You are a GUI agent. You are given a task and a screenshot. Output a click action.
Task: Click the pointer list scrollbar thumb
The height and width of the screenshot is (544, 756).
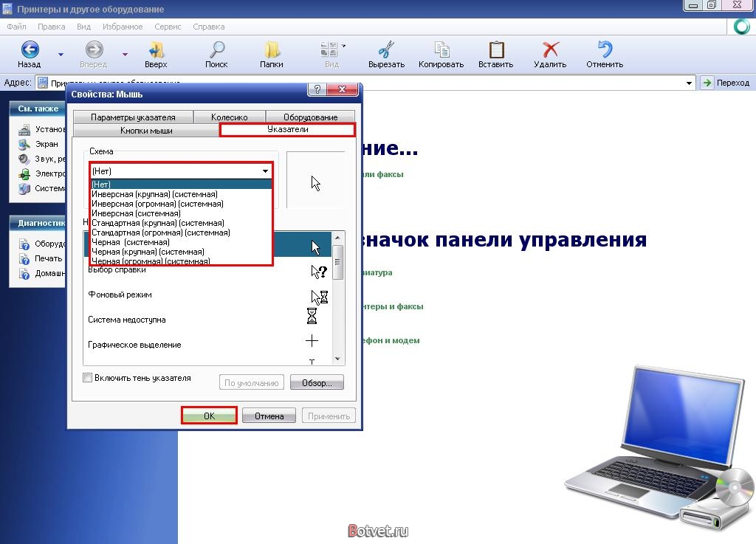click(x=337, y=261)
